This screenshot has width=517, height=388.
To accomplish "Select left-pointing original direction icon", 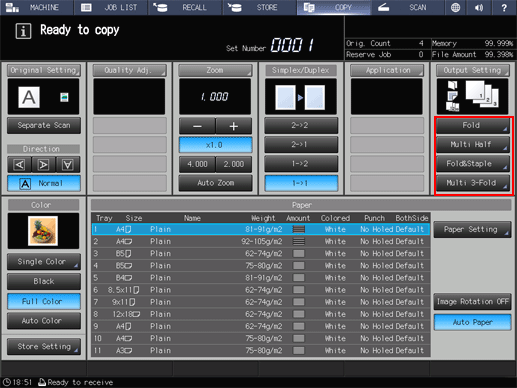I will (x=19, y=165).
